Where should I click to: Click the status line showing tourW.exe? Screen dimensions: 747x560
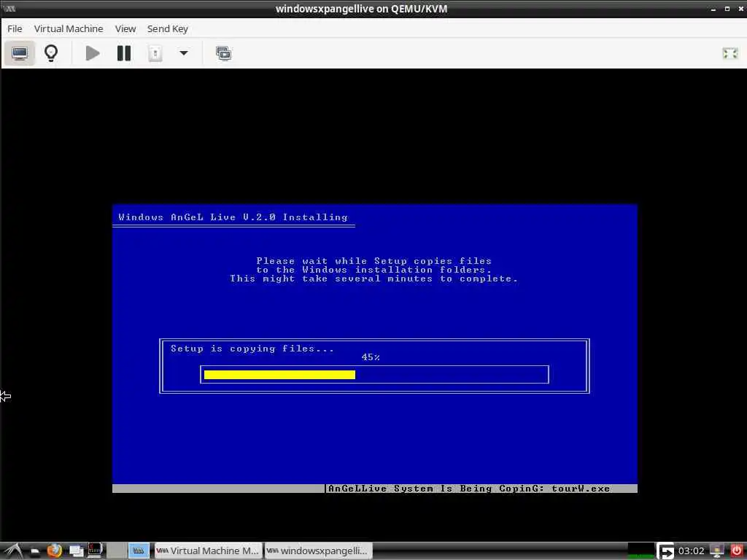[x=469, y=489]
